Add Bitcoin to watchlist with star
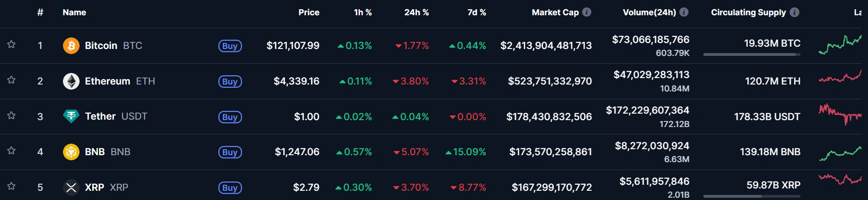The height and width of the screenshot is (200, 868). [12, 44]
